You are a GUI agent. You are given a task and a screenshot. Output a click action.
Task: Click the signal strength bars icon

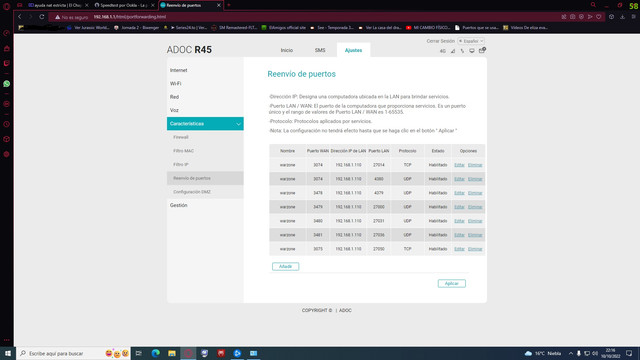coord(453,51)
